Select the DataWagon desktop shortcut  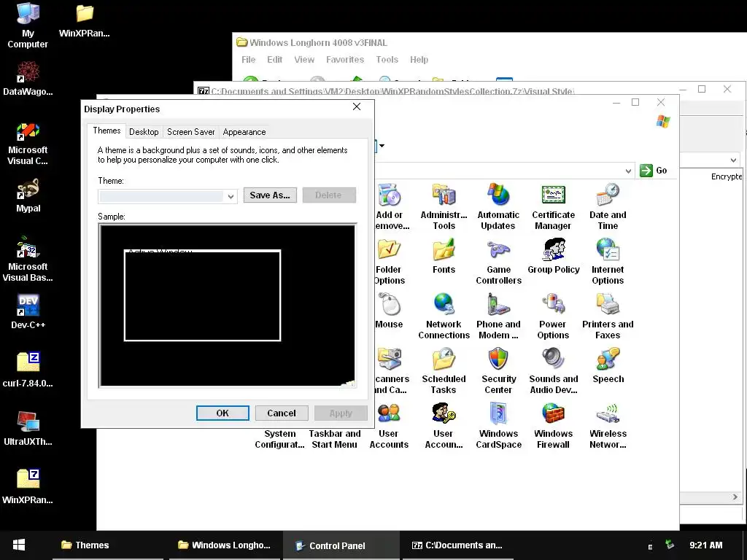pos(28,79)
